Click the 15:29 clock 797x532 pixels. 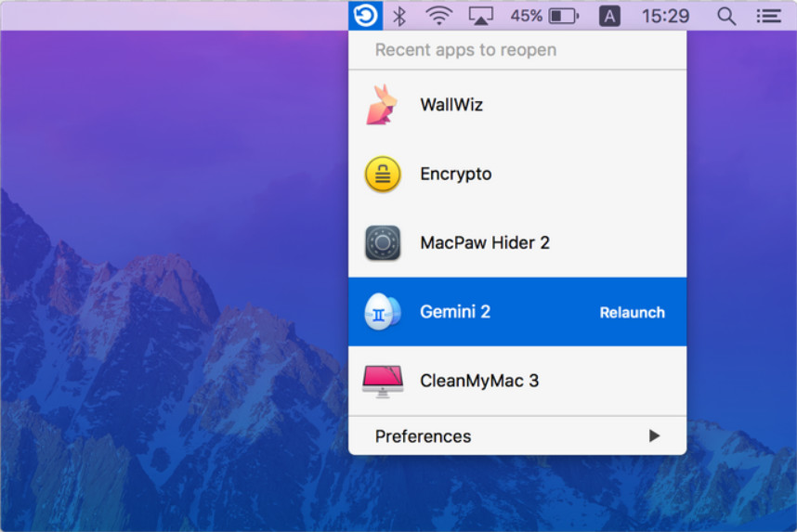[x=665, y=17]
